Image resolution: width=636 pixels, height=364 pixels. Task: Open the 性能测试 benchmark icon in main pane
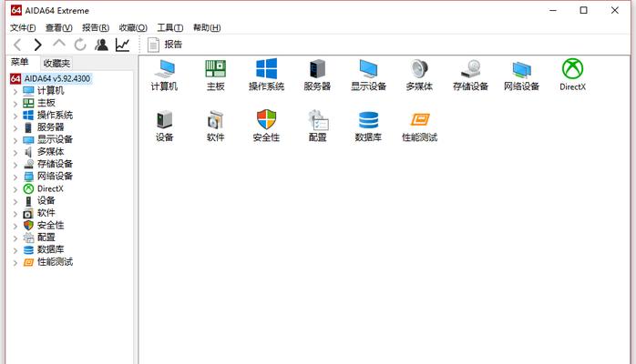click(x=419, y=126)
